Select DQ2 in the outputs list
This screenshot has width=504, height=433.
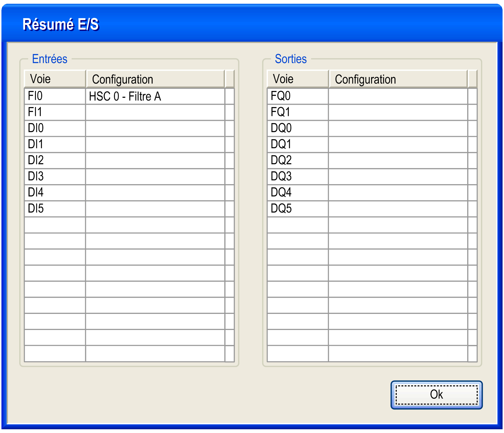[298, 160]
